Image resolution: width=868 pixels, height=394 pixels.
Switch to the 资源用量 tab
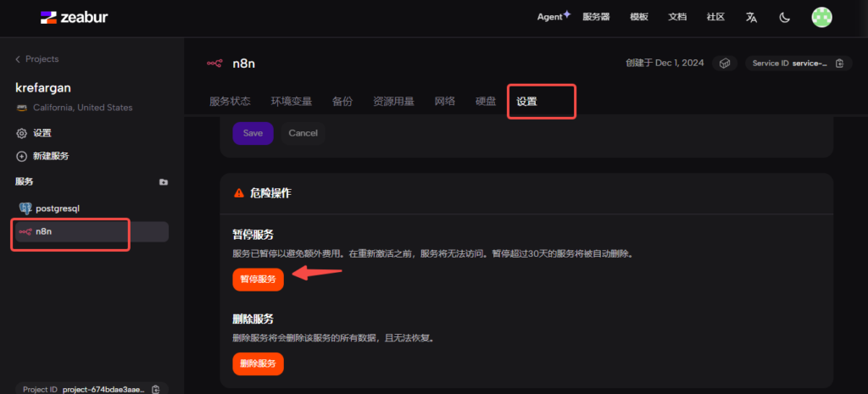[x=393, y=102]
